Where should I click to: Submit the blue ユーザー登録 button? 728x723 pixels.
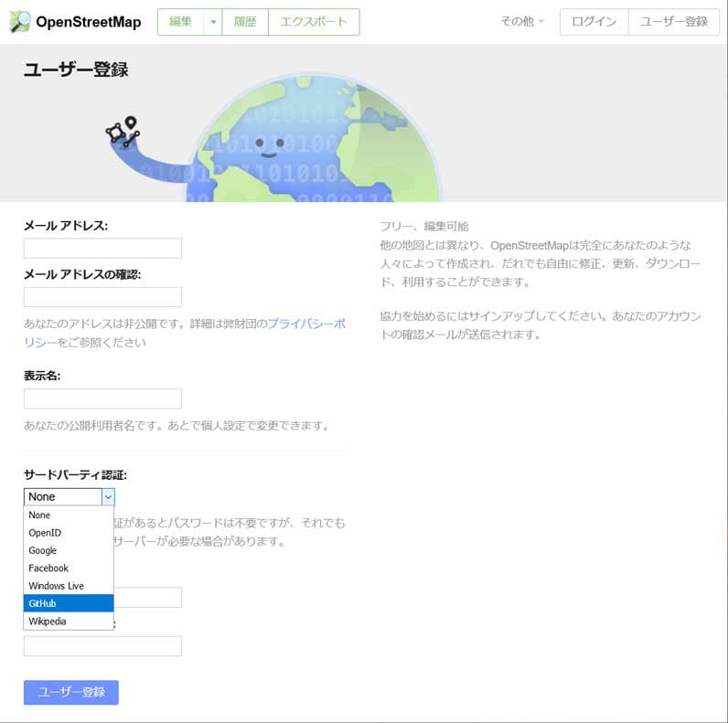click(x=71, y=692)
